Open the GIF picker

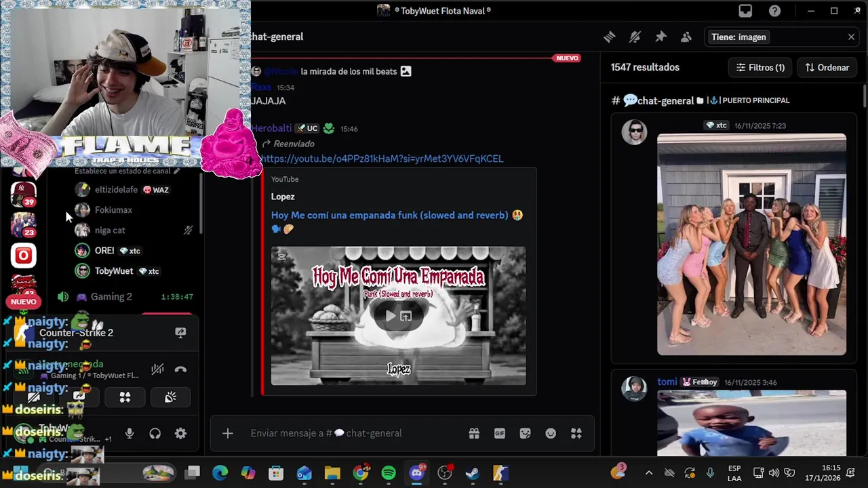pyautogui.click(x=500, y=433)
